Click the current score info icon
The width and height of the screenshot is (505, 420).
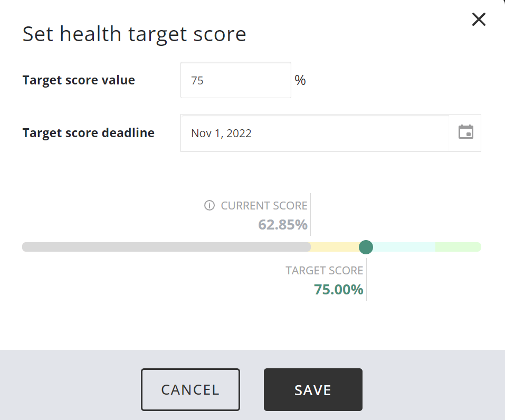coord(209,206)
